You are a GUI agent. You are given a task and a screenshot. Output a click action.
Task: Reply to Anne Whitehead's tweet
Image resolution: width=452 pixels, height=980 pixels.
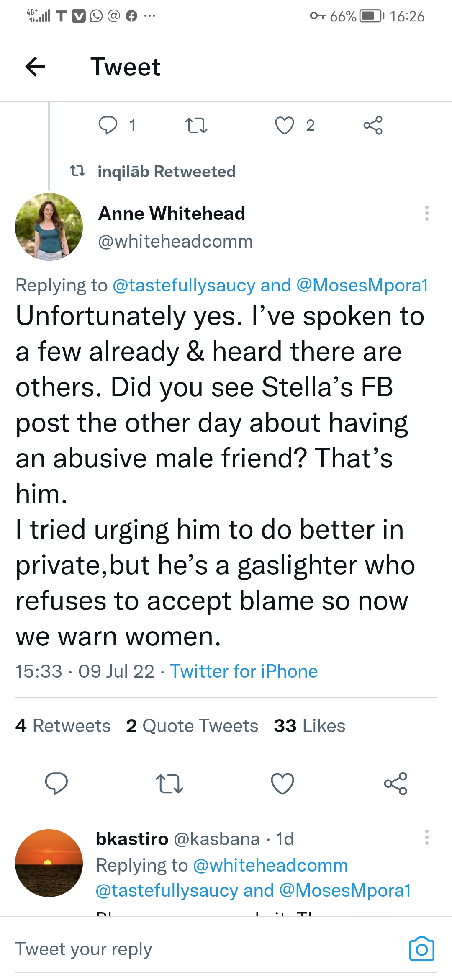coord(56,783)
